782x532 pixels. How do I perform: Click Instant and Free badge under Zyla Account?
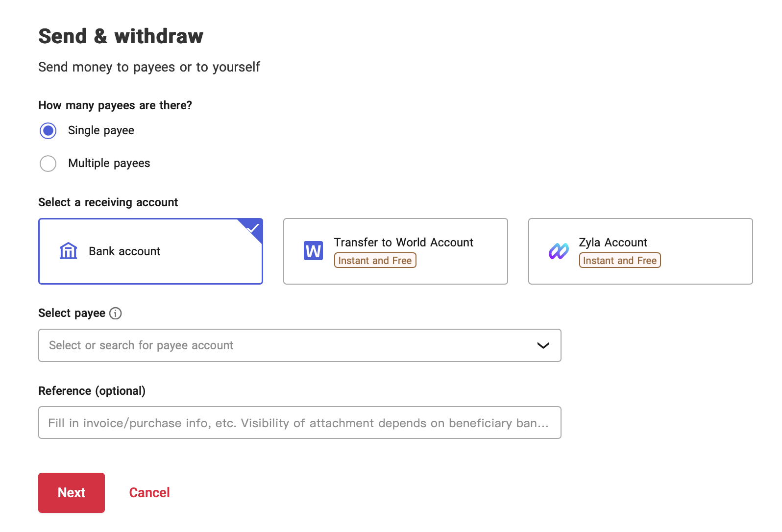coord(620,261)
